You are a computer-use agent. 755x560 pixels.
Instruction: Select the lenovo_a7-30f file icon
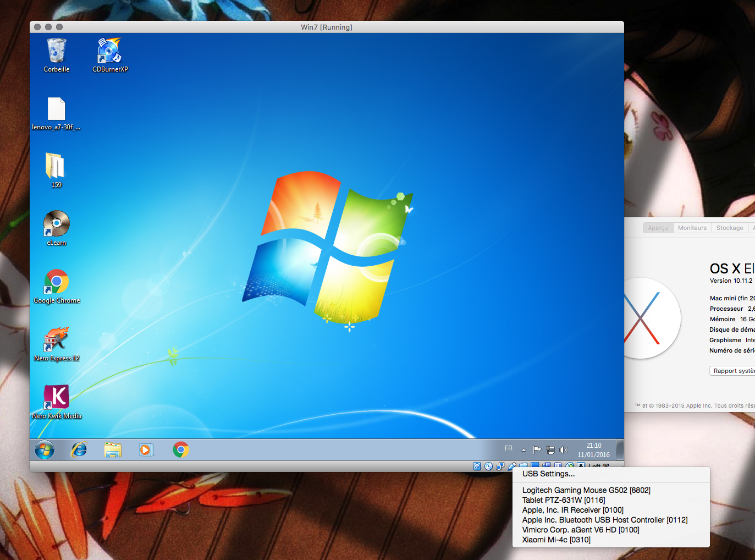click(56, 114)
